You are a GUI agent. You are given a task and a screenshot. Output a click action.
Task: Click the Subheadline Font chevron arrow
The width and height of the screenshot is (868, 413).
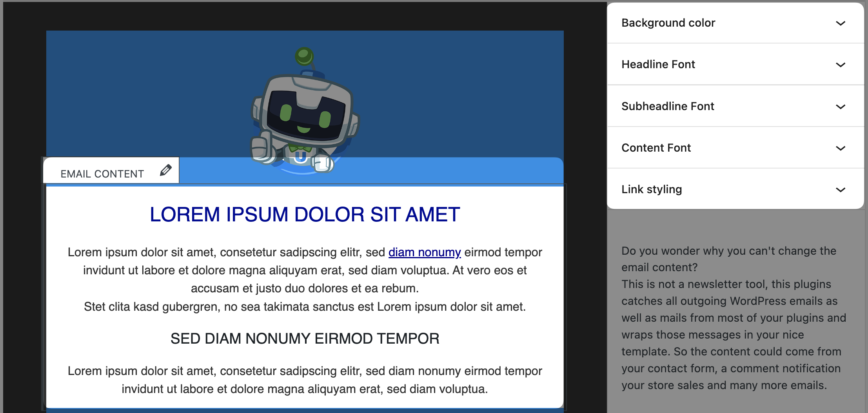840,107
